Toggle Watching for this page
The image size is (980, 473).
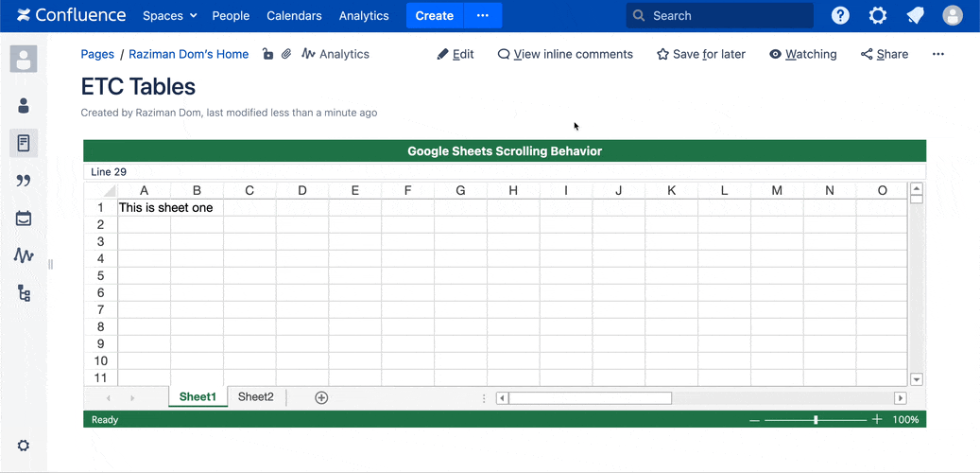(802, 55)
